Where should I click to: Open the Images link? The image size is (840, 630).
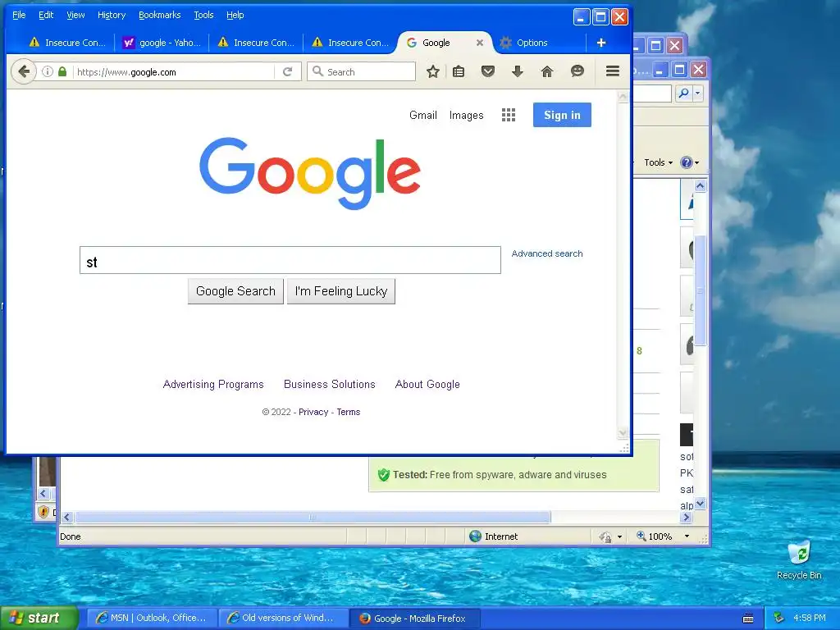click(x=466, y=115)
